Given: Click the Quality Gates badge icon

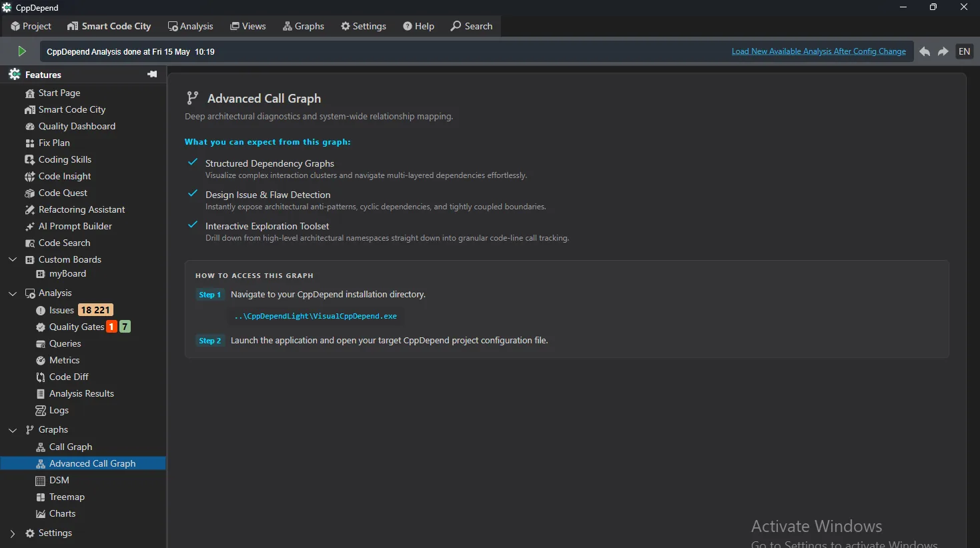Looking at the screenshot, I should click(41, 327).
